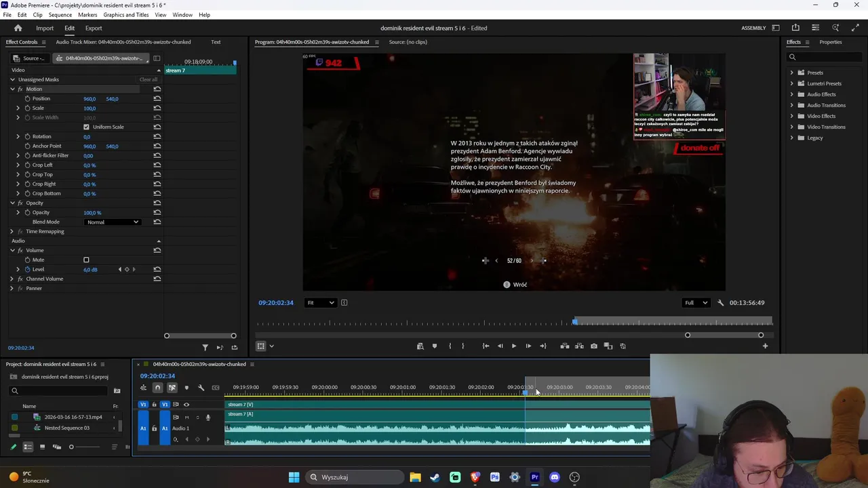This screenshot has height=488, width=868.
Task: Toggle animation stopwatch for Scale
Action: pos(28,108)
